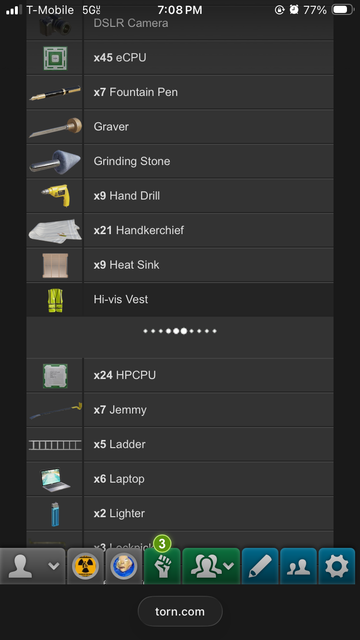Tap the Ladder item icon
360x640 pixels.
55,444
